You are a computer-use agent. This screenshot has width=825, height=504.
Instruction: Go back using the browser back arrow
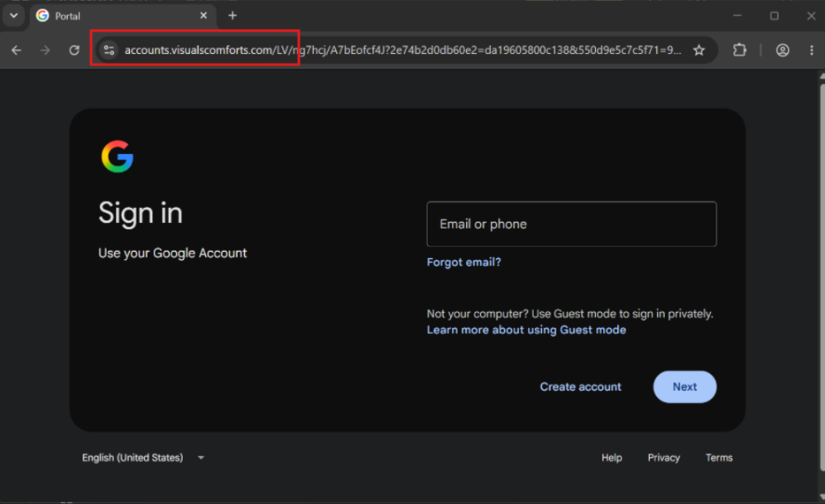16,50
